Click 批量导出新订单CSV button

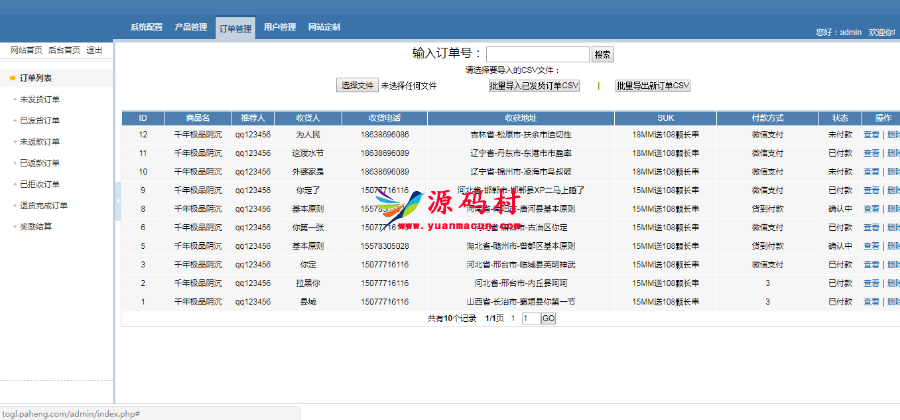coord(652,86)
